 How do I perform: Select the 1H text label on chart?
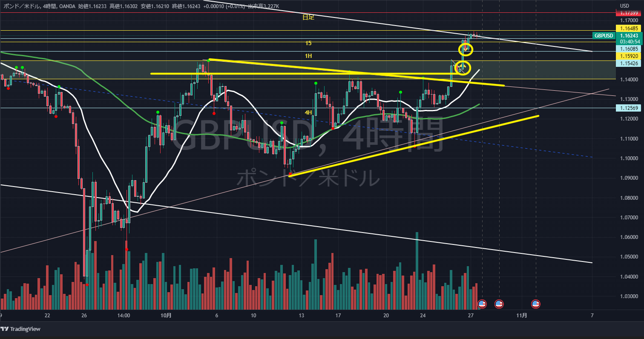point(308,56)
